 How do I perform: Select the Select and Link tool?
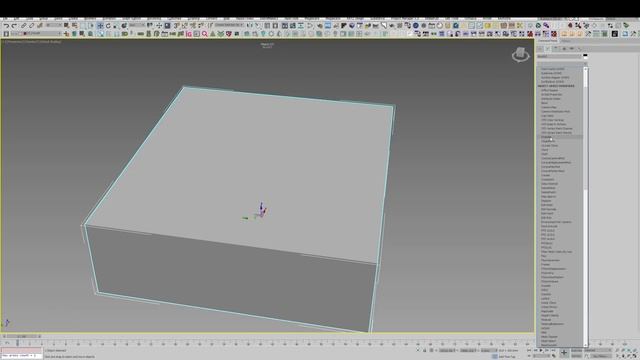[24, 26]
